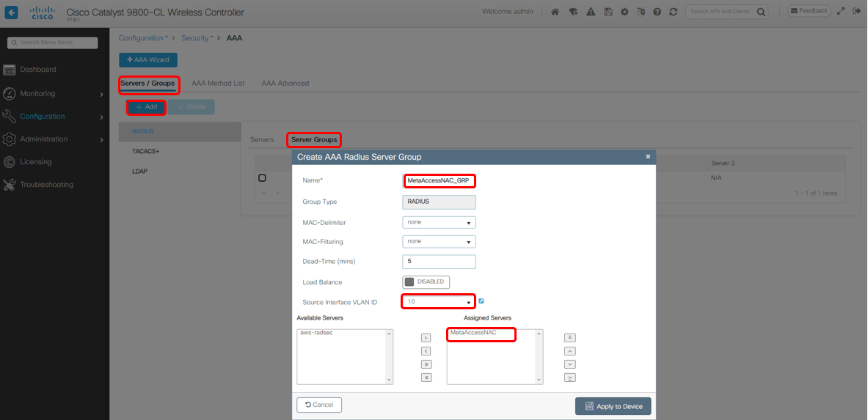Image resolution: width=868 pixels, height=420 pixels.
Task: Open the Monitoring sidebar section
Action: point(37,94)
